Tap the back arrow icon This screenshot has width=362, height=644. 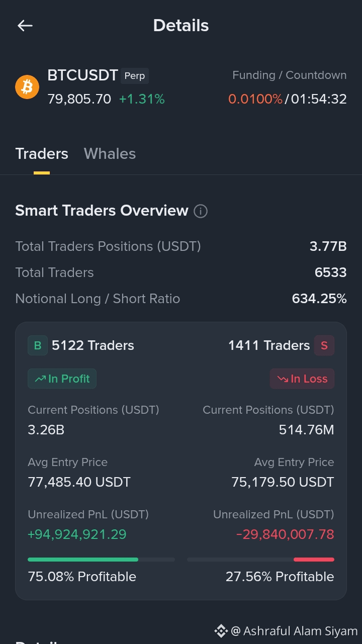pyautogui.click(x=25, y=26)
